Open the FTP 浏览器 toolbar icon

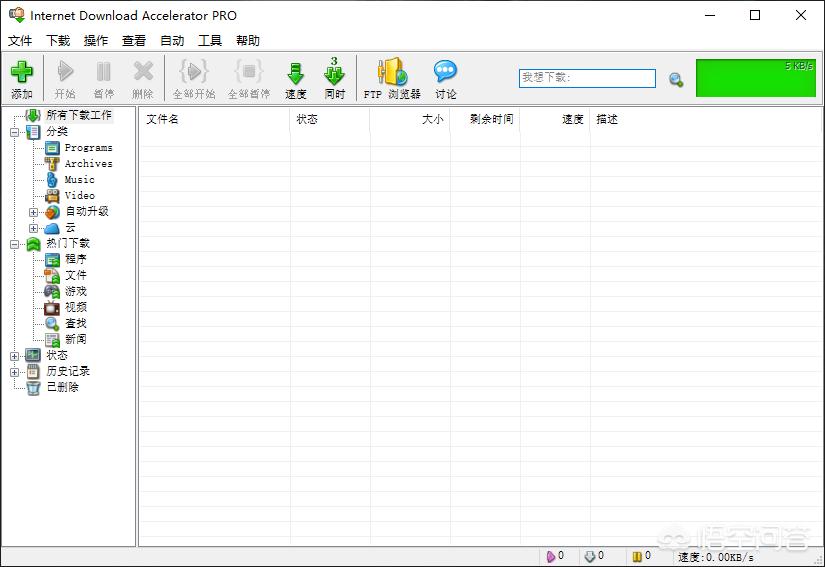point(391,76)
